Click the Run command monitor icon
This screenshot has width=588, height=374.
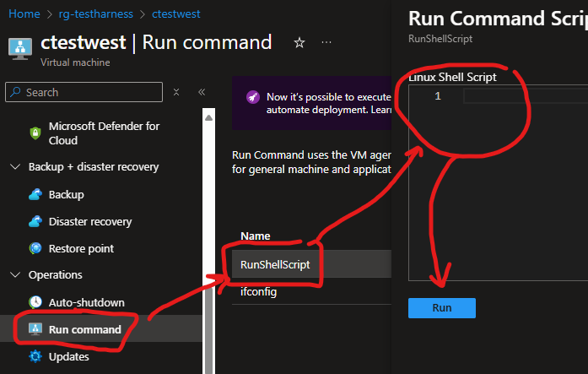[35, 329]
